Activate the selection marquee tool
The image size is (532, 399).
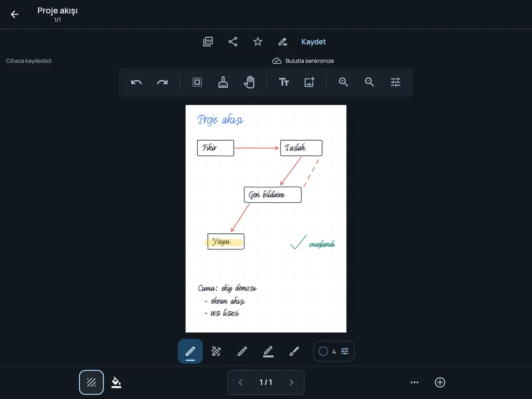[x=197, y=82]
